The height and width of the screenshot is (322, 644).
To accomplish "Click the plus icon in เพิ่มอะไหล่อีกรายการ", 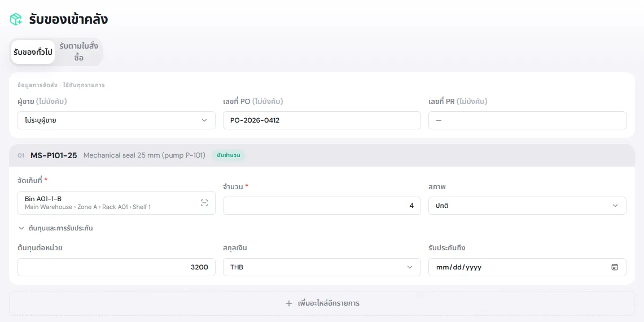I will click(x=289, y=303).
